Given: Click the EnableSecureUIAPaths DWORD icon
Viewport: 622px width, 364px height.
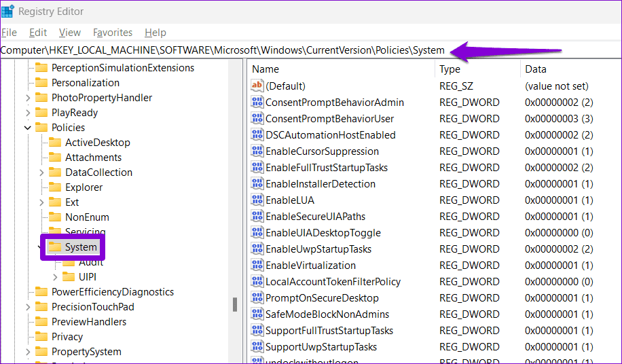Looking at the screenshot, I should 257,216.
